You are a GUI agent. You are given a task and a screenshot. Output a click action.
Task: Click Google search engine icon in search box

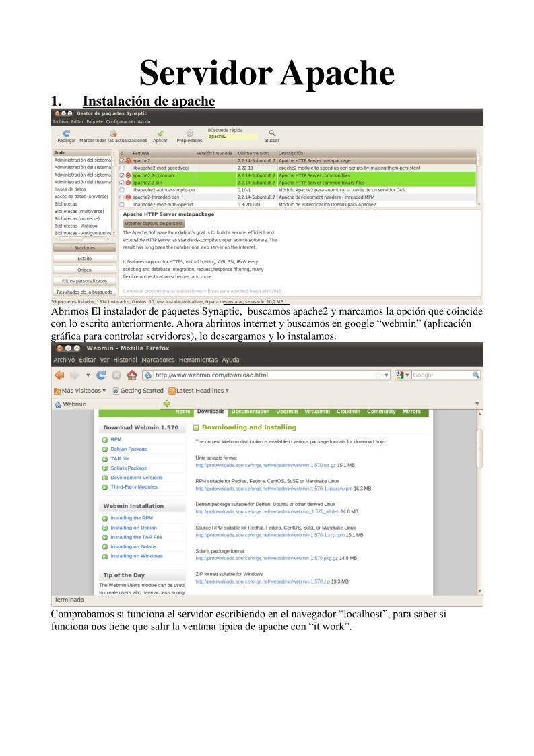click(399, 375)
